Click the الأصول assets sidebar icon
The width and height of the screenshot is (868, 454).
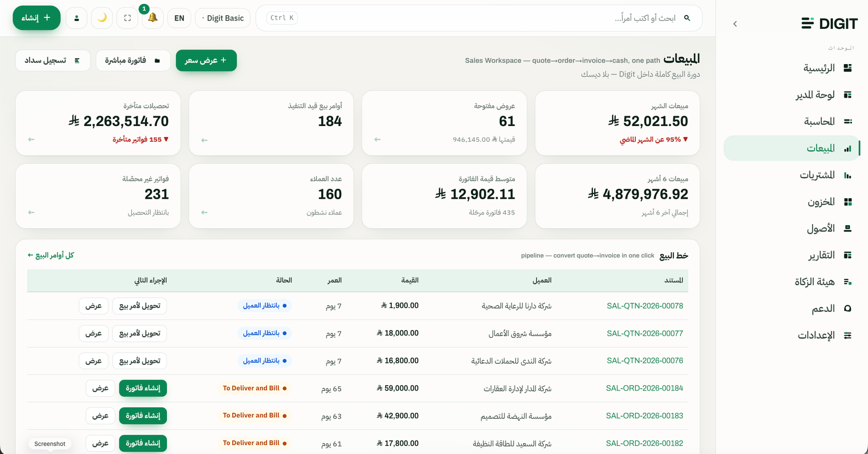click(x=848, y=228)
